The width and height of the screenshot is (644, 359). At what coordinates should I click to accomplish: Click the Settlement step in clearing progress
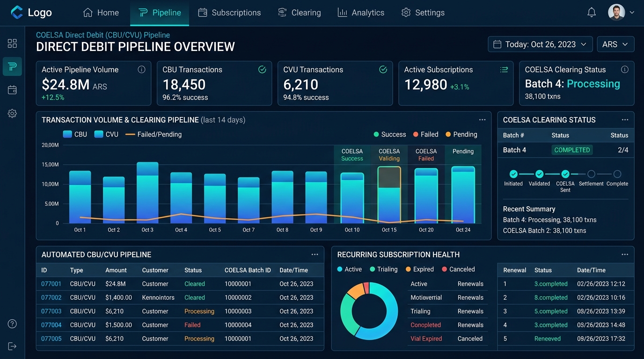[x=591, y=174]
